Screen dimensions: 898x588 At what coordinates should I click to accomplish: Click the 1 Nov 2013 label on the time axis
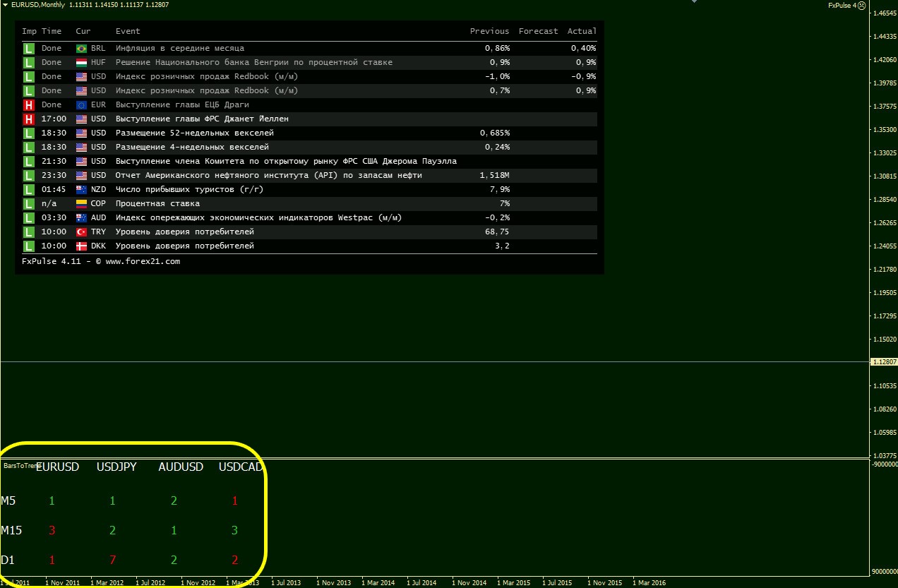[x=333, y=583]
